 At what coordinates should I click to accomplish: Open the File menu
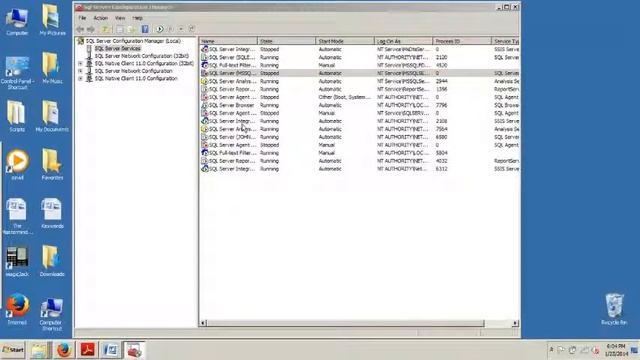(x=82, y=18)
